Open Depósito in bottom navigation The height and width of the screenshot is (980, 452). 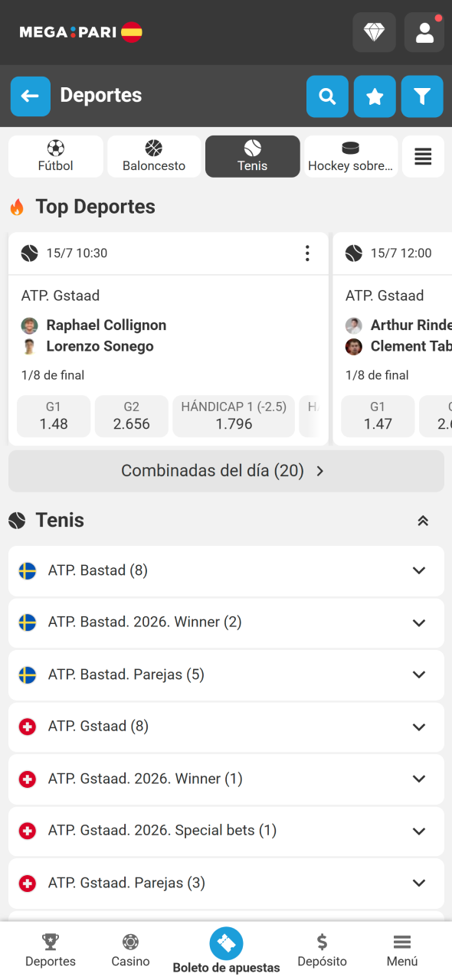point(323,950)
